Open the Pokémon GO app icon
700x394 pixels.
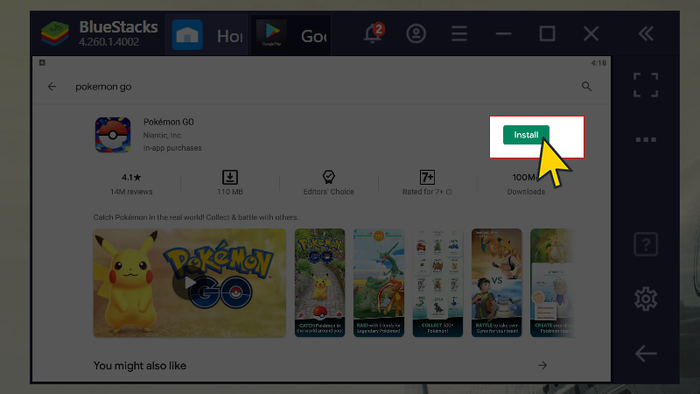click(112, 135)
